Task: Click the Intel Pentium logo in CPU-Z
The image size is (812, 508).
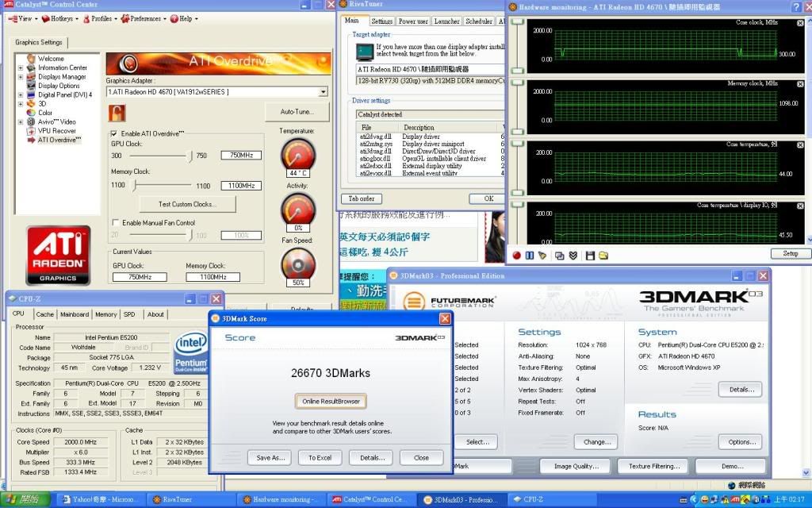Action: [x=190, y=352]
